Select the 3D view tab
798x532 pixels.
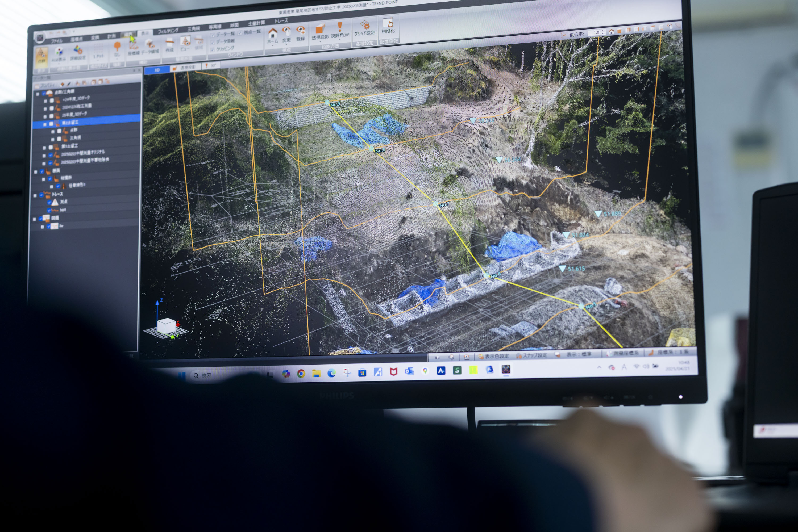(157, 70)
